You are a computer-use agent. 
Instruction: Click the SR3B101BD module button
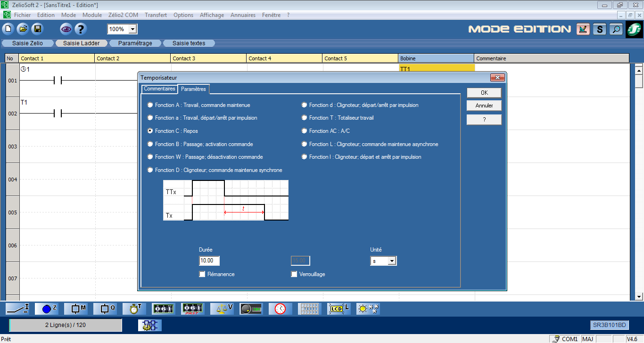(610, 325)
